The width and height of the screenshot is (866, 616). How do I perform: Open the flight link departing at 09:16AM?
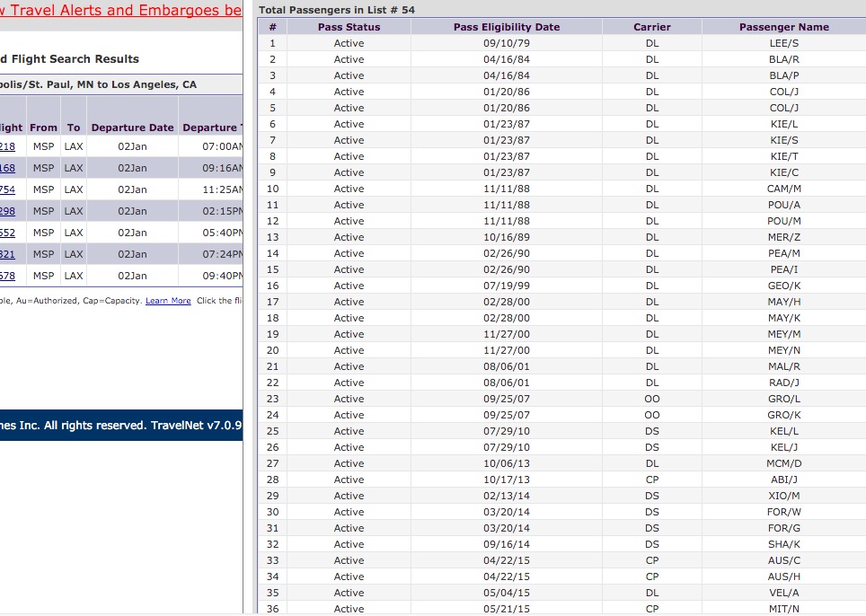tap(7, 168)
